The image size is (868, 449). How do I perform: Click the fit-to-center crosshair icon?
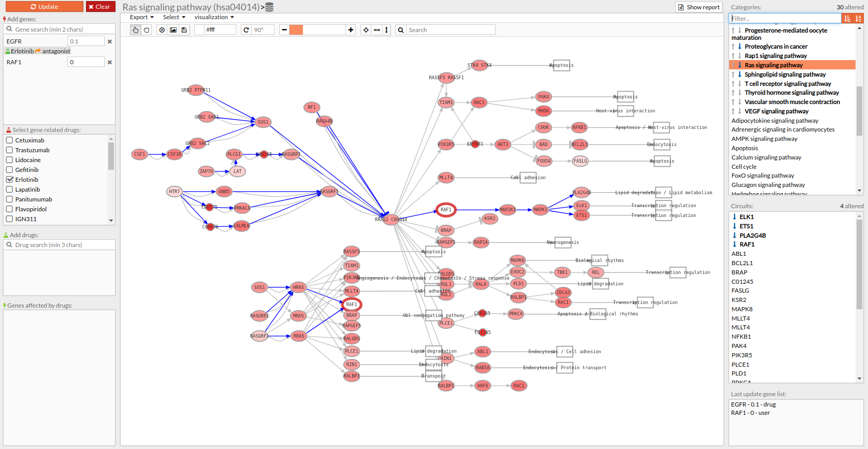point(366,30)
